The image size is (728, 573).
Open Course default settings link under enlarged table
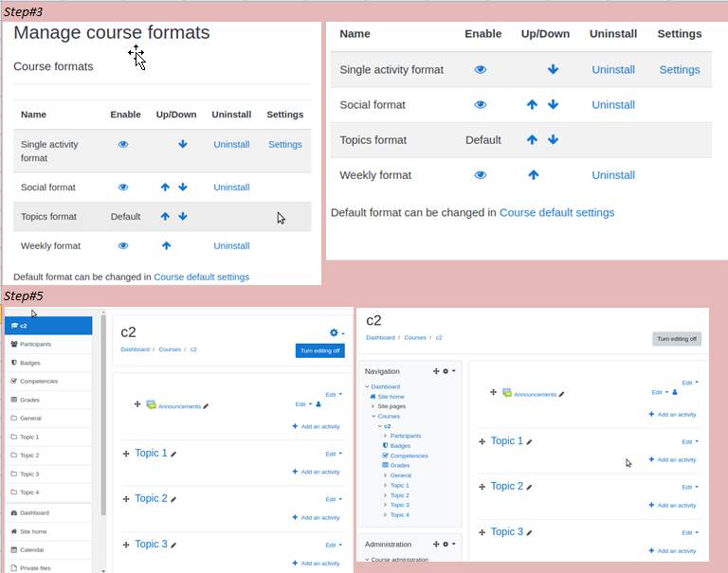556,212
